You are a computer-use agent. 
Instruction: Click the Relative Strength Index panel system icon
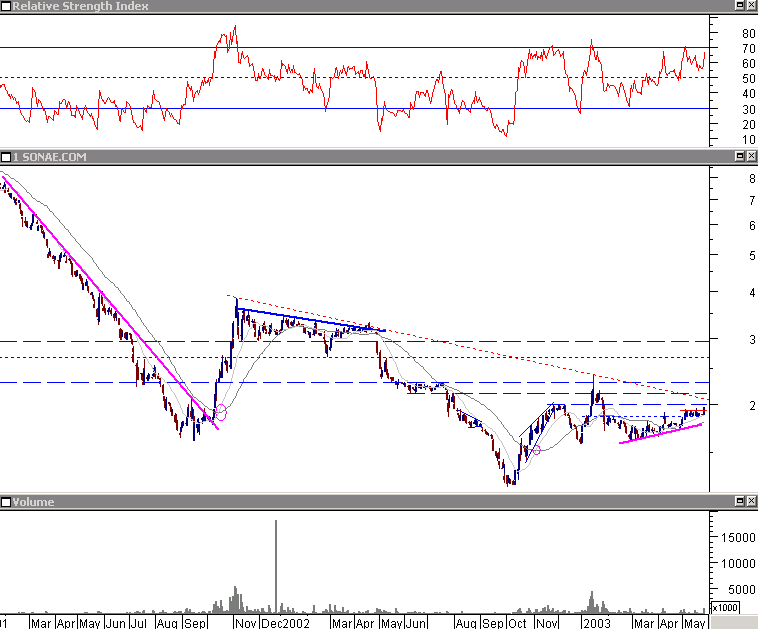pos(6,6)
